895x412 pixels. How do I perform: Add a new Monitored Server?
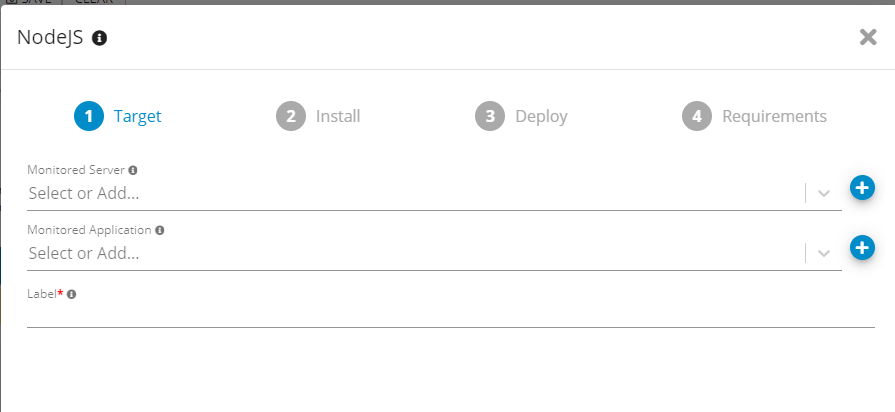click(862, 187)
